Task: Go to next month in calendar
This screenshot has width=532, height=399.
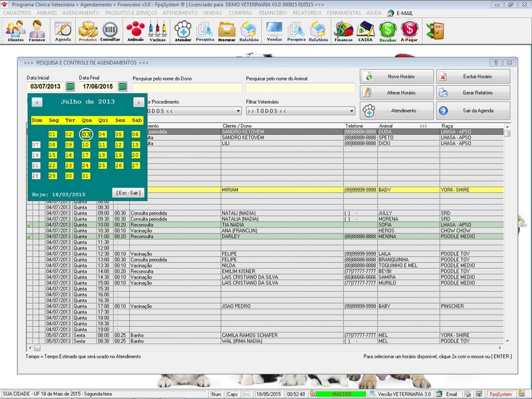Action: click(138, 102)
